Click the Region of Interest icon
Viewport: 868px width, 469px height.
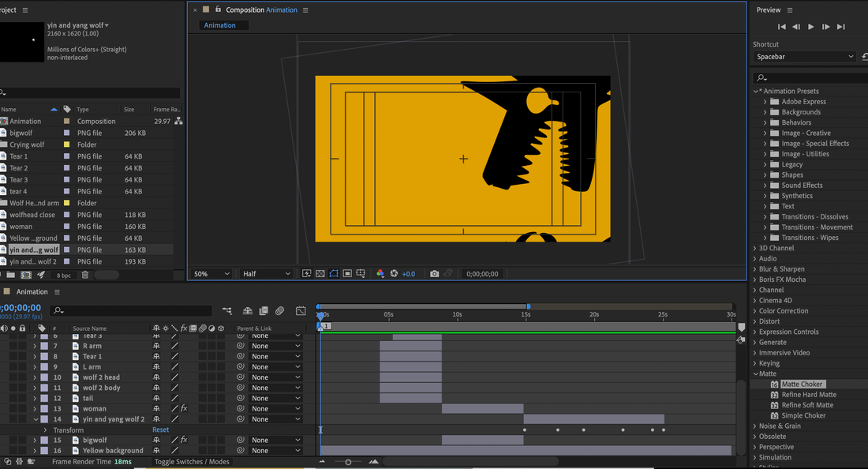[x=347, y=273]
